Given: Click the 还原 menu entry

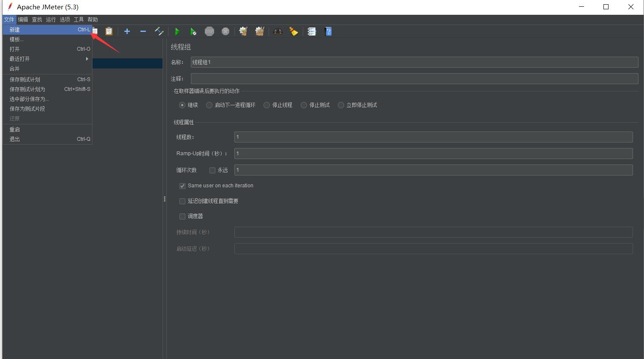Looking at the screenshot, I should coord(47,118).
